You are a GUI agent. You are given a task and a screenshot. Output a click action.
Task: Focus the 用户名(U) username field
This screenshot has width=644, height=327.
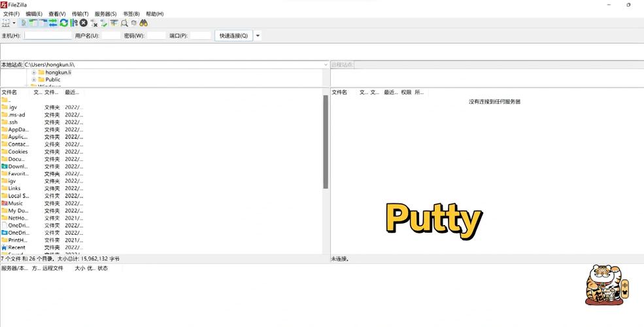click(x=111, y=36)
